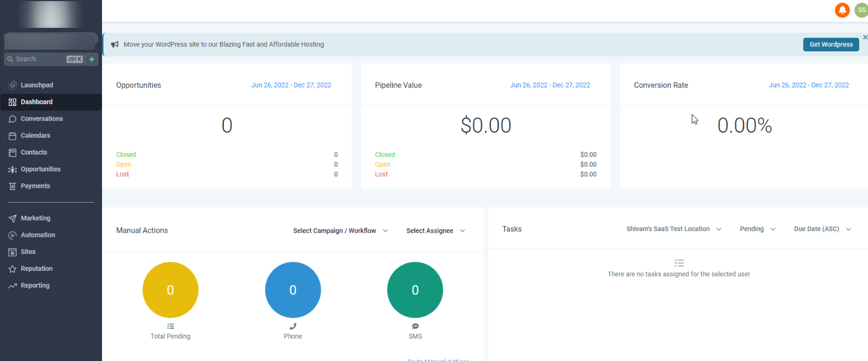868x361 pixels.
Task: Open the SS user avatar menu
Action: click(861, 10)
